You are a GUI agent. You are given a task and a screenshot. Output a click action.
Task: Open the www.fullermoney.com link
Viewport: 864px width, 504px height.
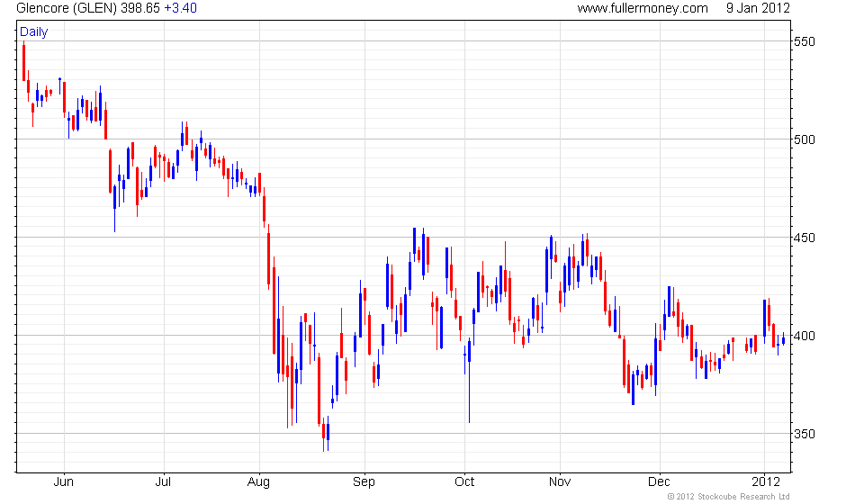tap(643, 8)
